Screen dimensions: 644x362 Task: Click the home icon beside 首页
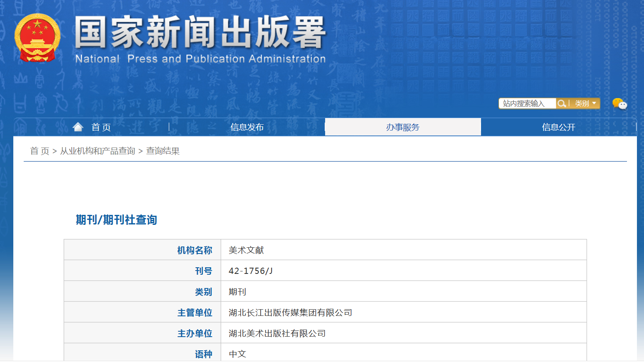pyautogui.click(x=78, y=126)
